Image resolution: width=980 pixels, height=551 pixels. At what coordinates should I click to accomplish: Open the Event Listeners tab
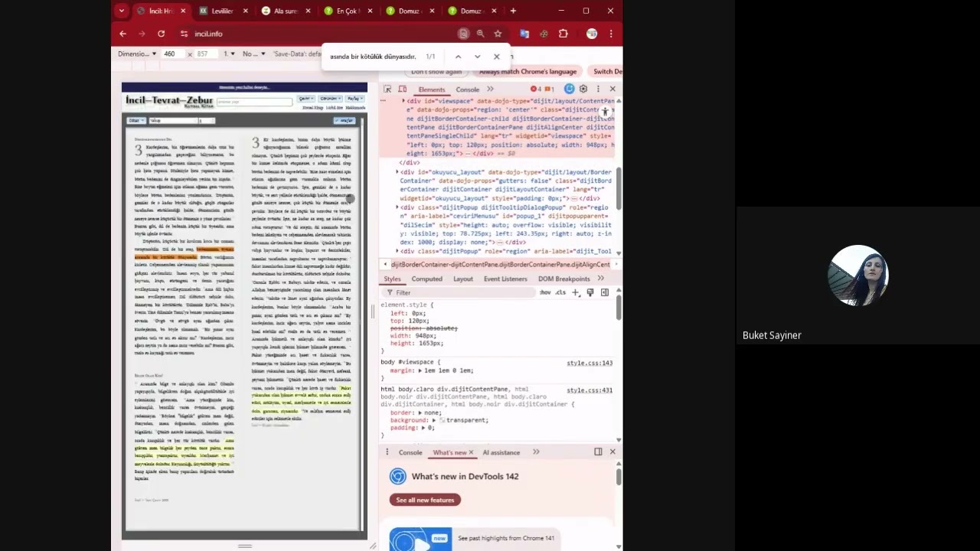505,279
